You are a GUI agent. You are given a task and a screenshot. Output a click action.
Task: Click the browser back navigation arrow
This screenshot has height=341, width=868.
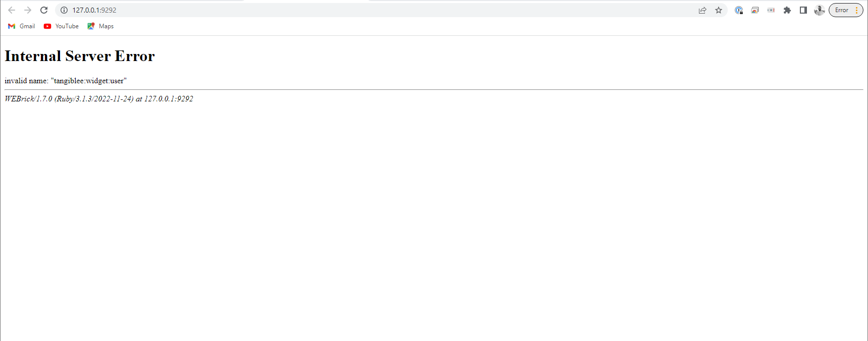(x=12, y=10)
